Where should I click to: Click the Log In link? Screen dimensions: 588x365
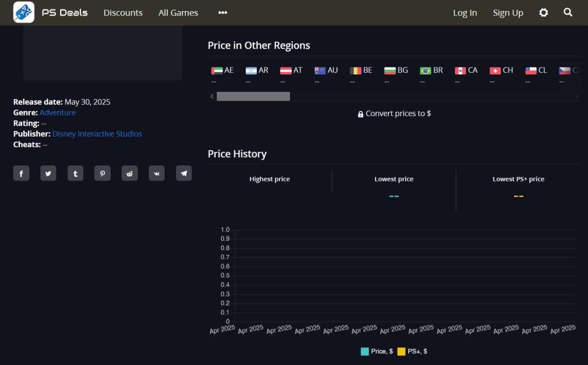pyautogui.click(x=465, y=13)
